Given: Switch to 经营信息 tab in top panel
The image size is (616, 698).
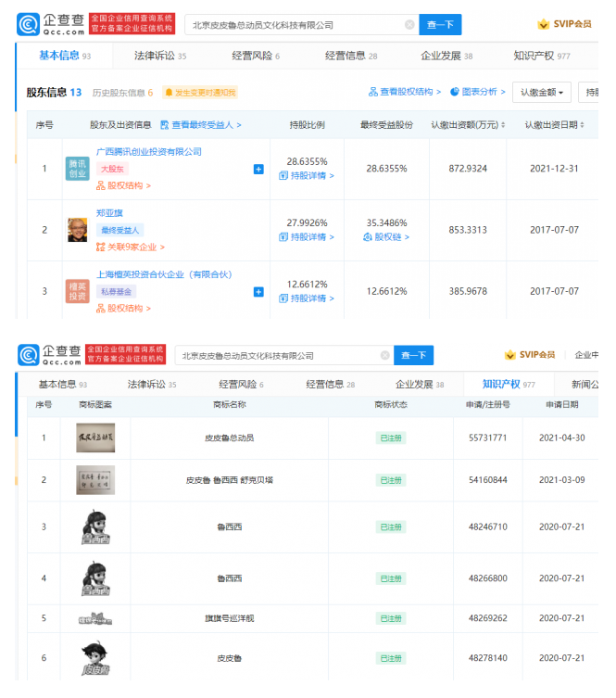Looking at the screenshot, I should click(351, 56).
